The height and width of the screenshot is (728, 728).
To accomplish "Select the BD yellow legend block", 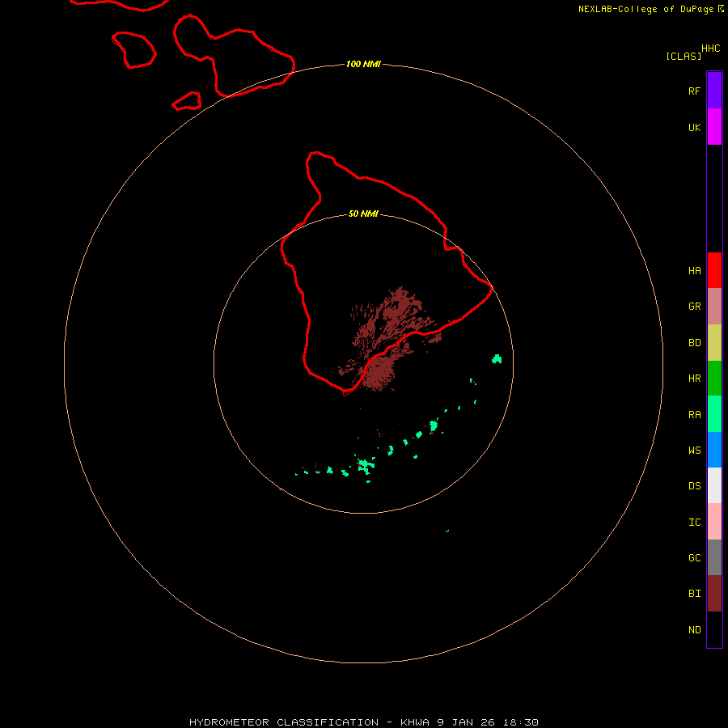I will (714, 343).
